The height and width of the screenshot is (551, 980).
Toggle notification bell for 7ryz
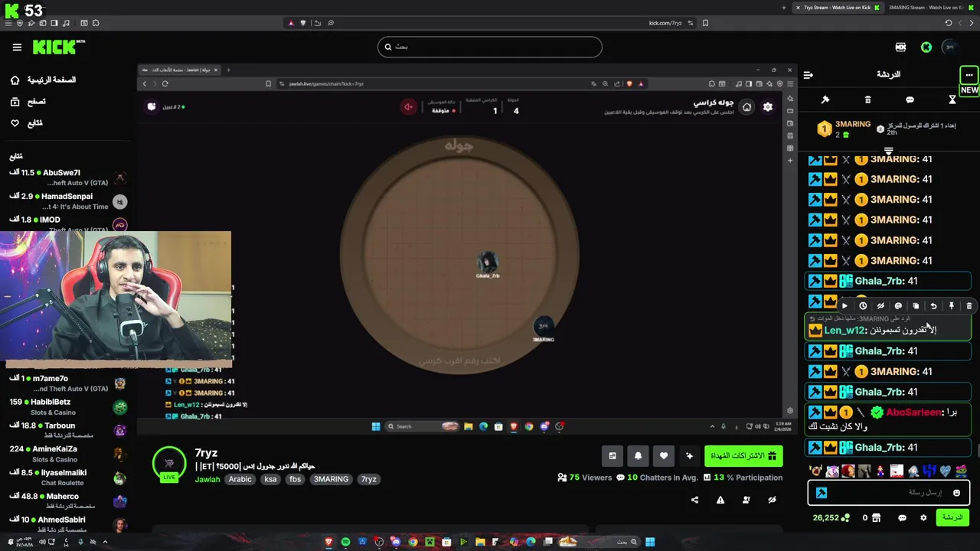(638, 456)
